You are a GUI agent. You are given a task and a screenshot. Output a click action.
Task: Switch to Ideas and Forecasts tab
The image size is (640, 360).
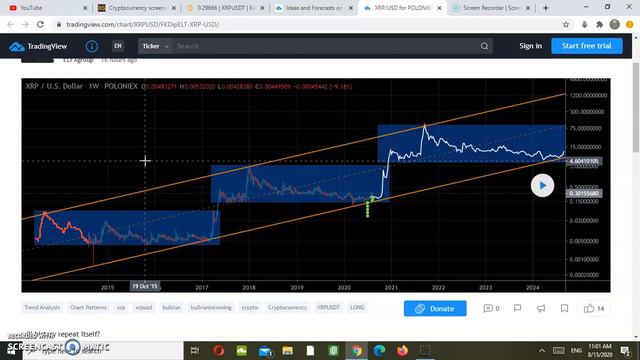313,8
